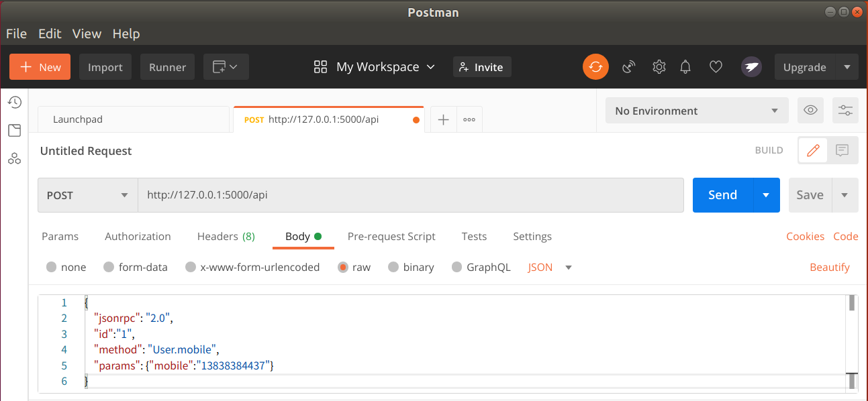Open the Pre-request Script tab

tap(391, 236)
